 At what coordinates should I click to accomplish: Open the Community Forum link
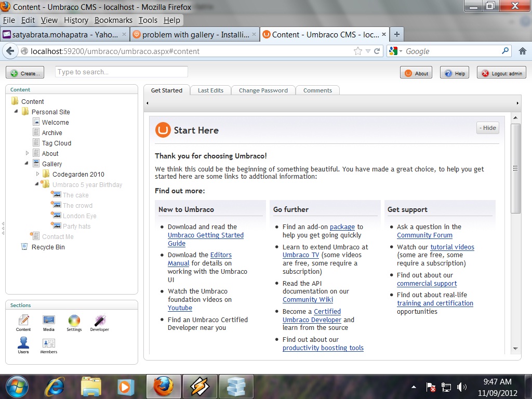[x=424, y=235]
